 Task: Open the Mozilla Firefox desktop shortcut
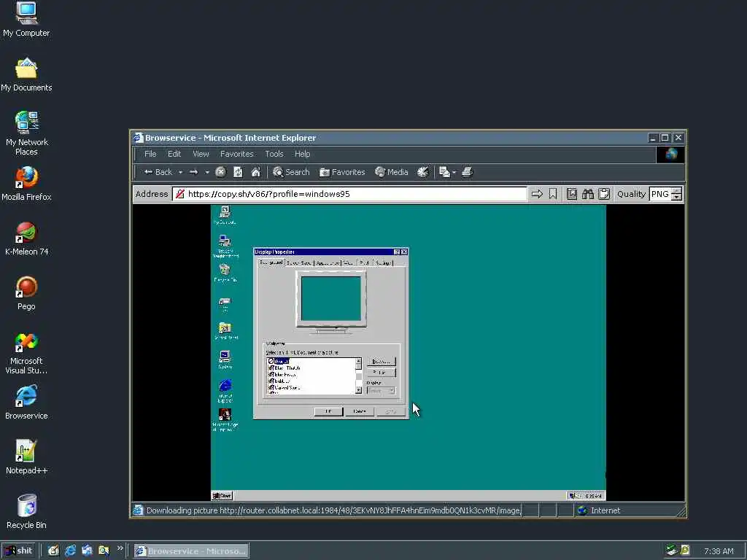(x=26, y=184)
